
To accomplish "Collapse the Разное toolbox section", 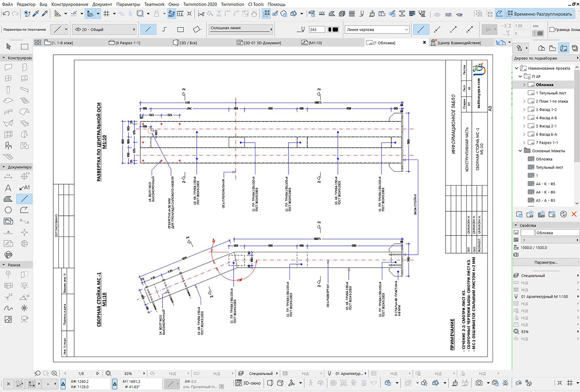I will pos(3,265).
